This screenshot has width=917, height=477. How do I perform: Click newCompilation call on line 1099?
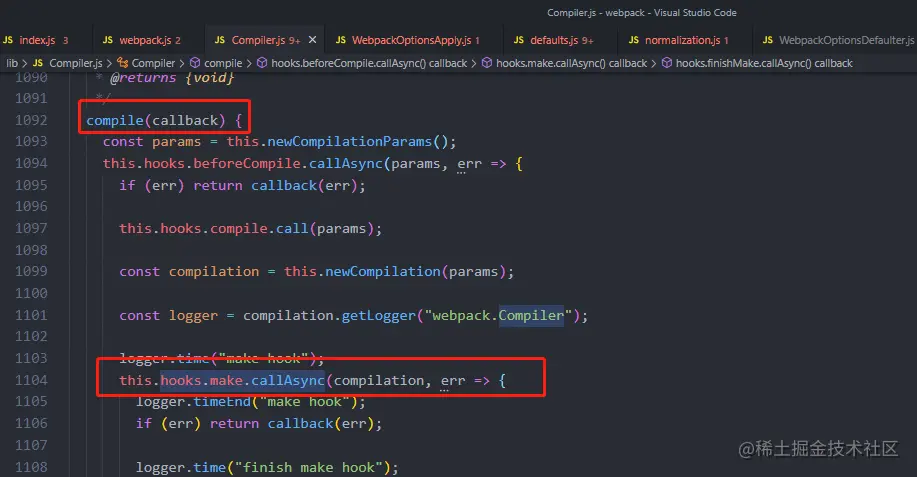click(x=382, y=271)
